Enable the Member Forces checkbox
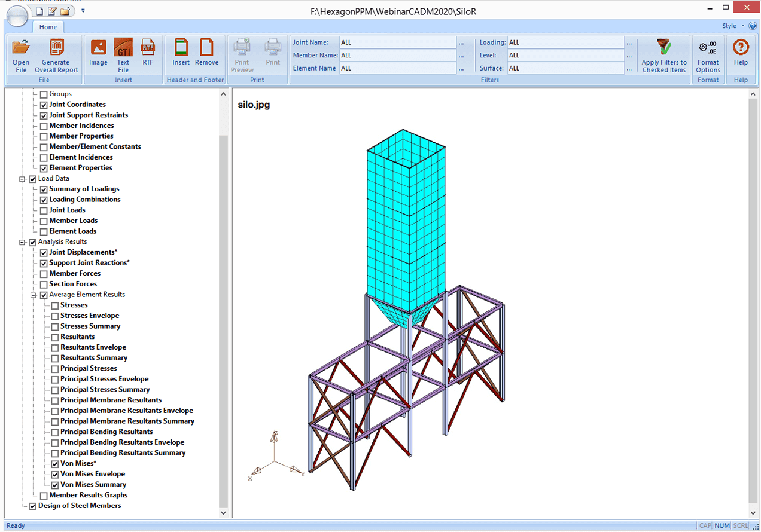The image size is (761, 532). tap(44, 274)
